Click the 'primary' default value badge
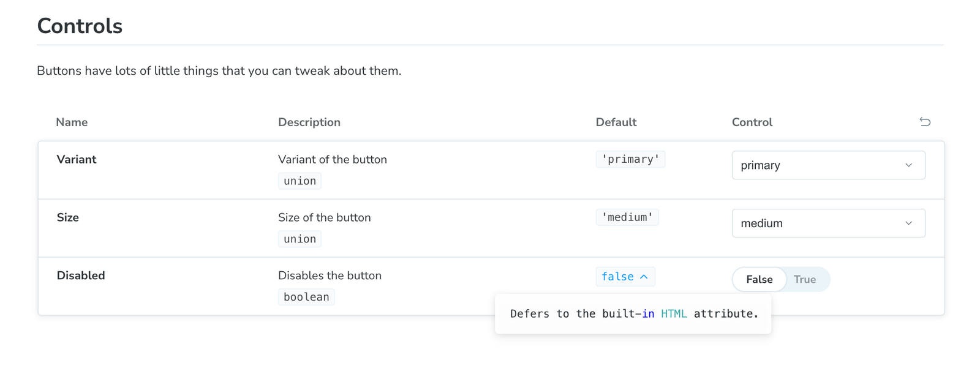 [x=630, y=159]
